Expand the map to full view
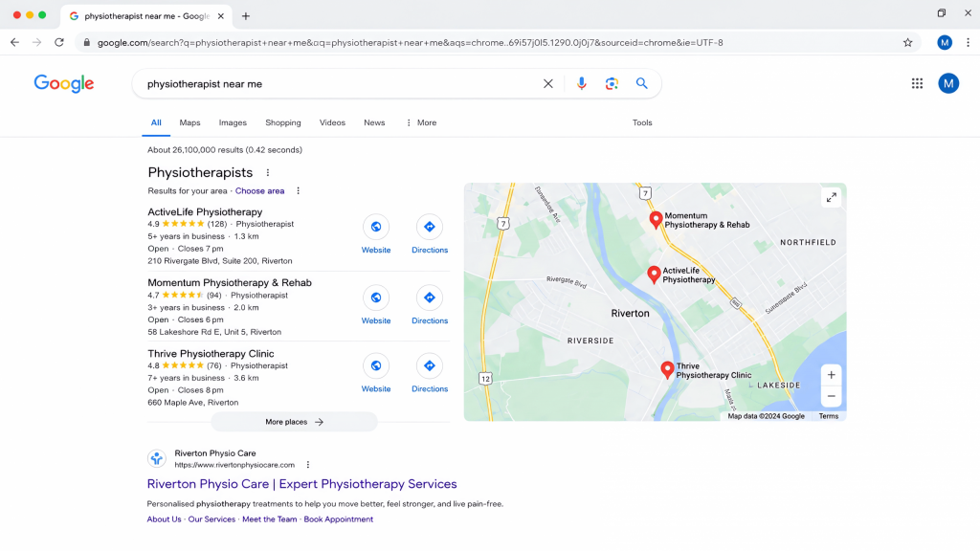Viewport: 980px width, 551px height. (x=832, y=197)
